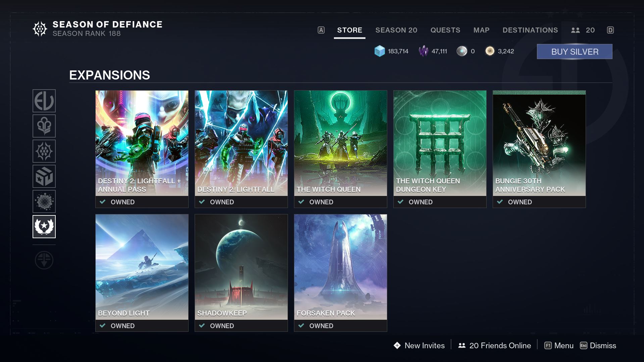Click the Dismiss label
Viewport: 644px width, 362px height.
coord(603,346)
